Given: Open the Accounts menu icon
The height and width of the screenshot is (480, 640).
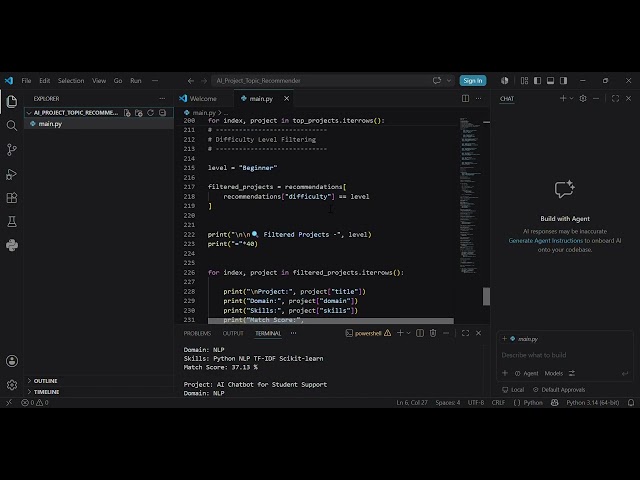Looking at the screenshot, I should coord(12,361).
